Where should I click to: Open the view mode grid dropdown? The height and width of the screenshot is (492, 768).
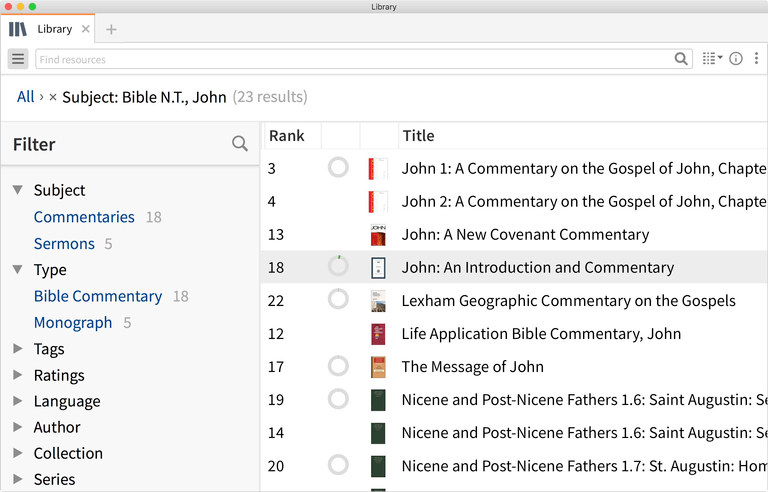712,59
